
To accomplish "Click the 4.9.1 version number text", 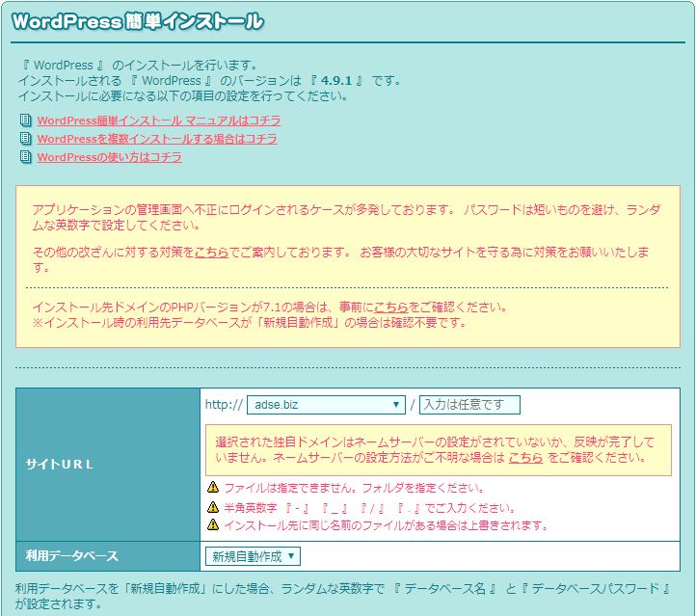I will tap(336, 81).
